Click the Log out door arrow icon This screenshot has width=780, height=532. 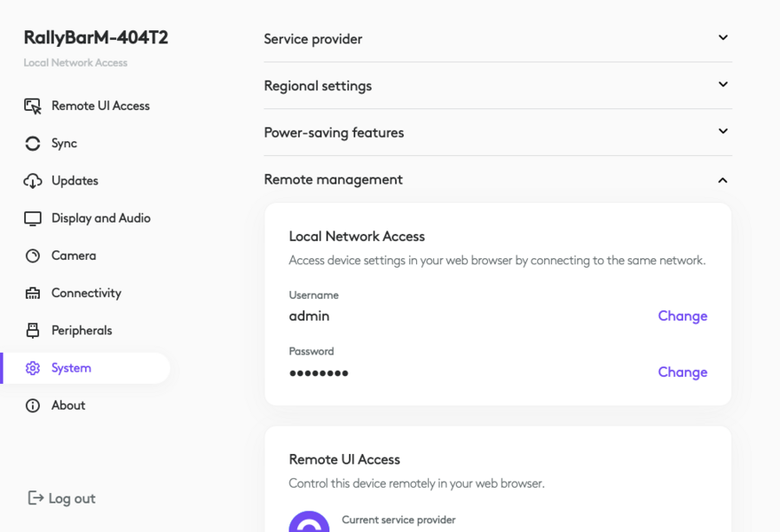36,497
